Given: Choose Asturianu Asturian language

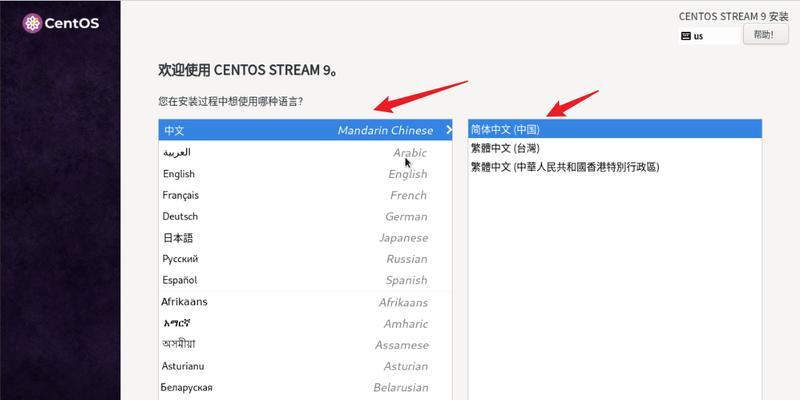Looking at the screenshot, I should [x=305, y=366].
